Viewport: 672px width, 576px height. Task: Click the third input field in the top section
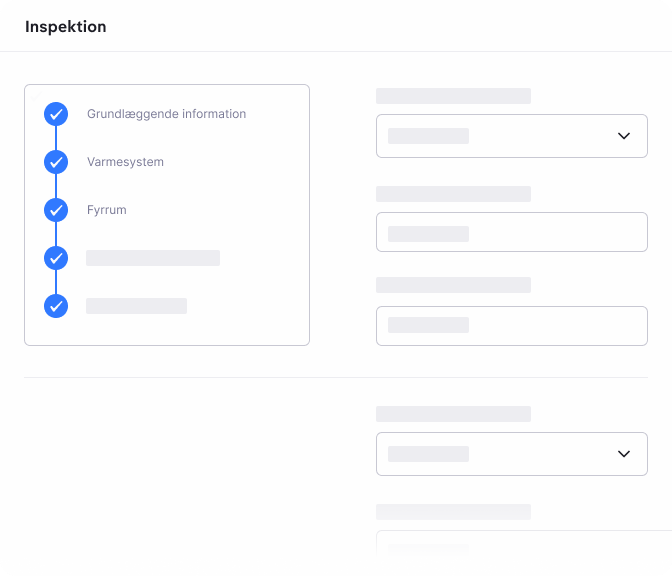pyautogui.click(x=511, y=326)
